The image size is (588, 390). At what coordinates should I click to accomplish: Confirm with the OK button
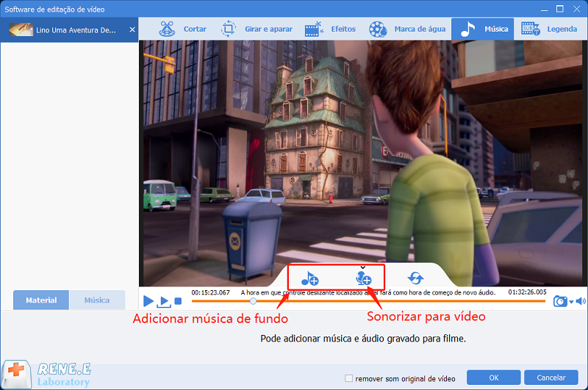pyautogui.click(x=493, y=378)
